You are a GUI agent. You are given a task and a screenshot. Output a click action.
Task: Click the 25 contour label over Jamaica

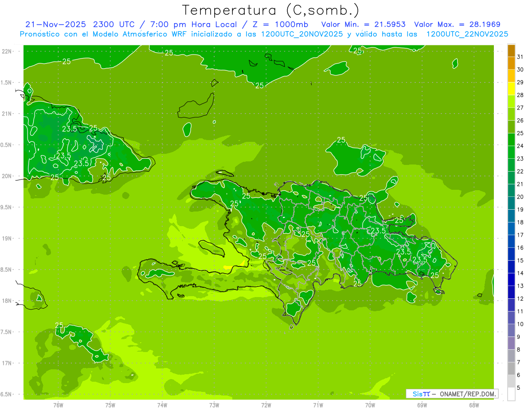point(59,325)
